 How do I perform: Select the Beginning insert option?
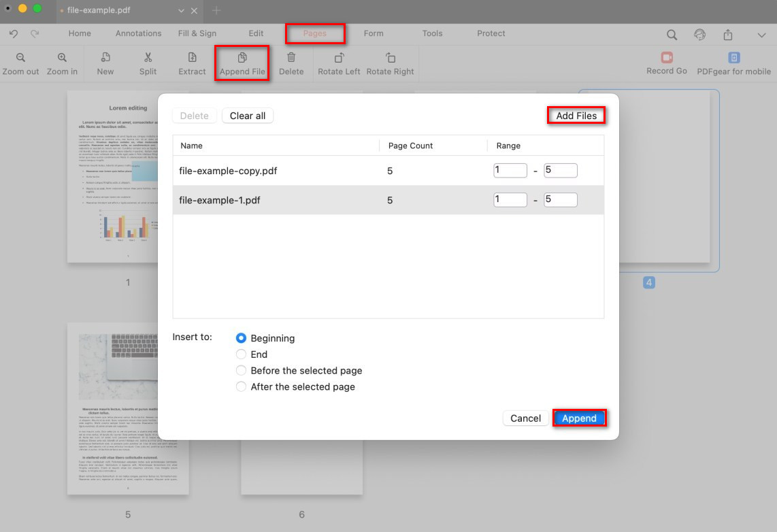(241, 338)
